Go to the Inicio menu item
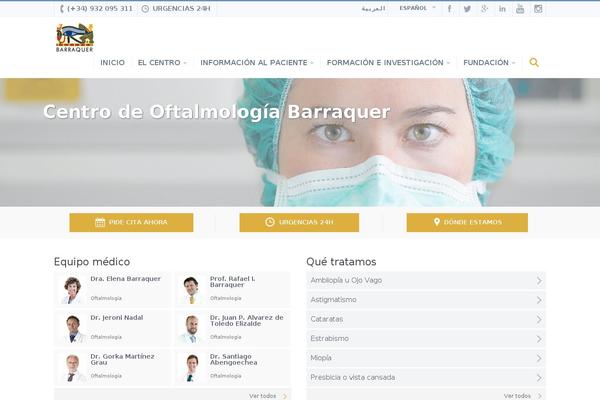 112,62
